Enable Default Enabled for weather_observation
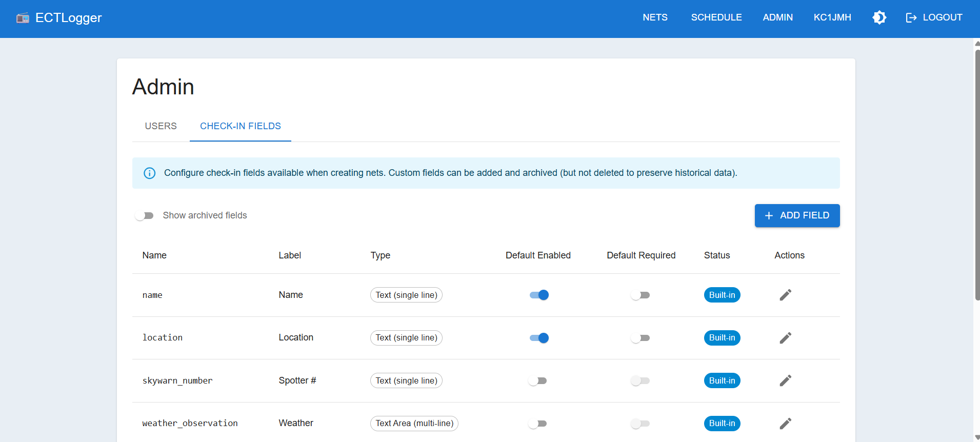 (x=537, y=424)
